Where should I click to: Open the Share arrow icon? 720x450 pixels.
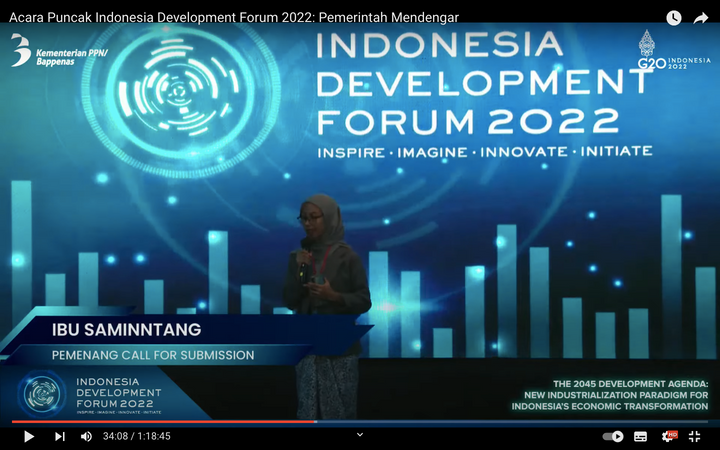701,18
